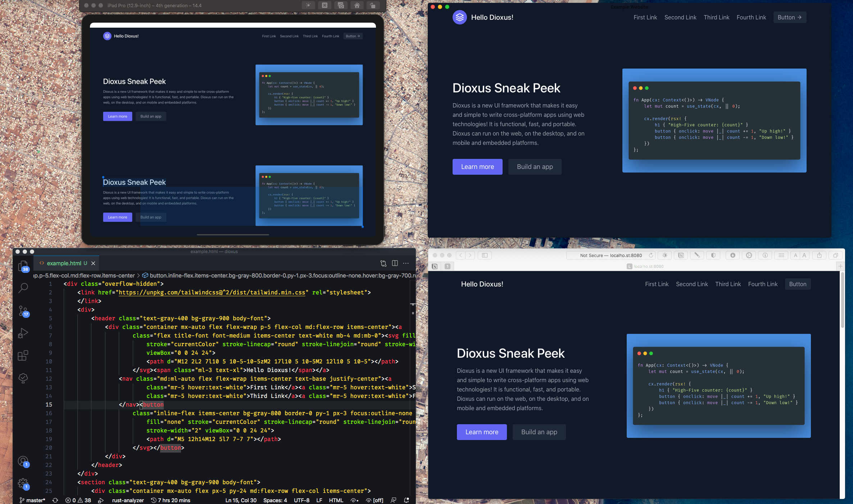Toggle the Safari sidebar

pos(485,255)
